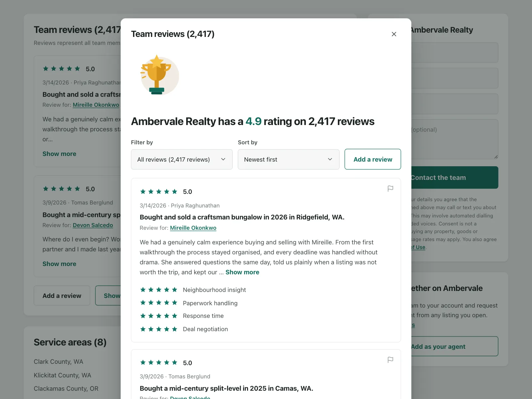Click Add a review on the background page

(x=62, y=296)
